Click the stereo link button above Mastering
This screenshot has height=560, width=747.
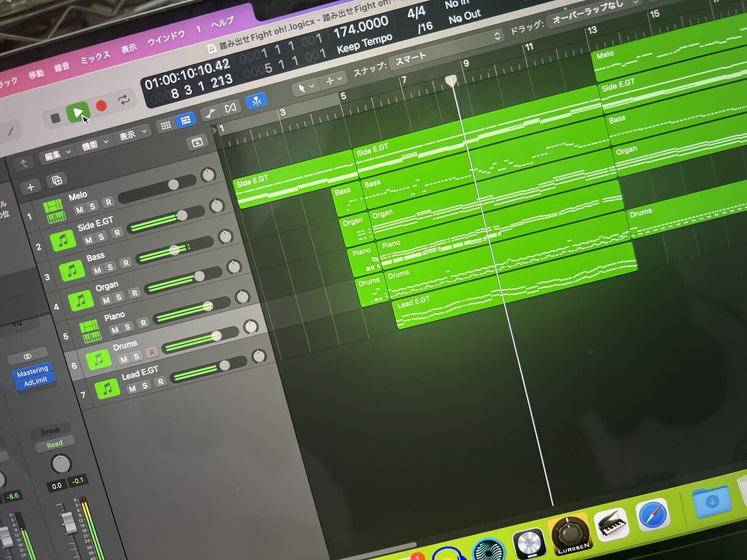[x=28, y=356]
